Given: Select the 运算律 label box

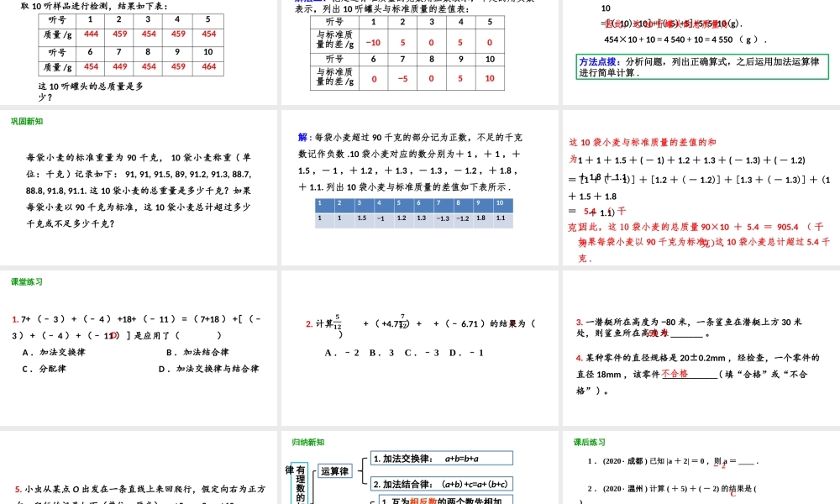Looking at the screenshot, I should 335,471.
